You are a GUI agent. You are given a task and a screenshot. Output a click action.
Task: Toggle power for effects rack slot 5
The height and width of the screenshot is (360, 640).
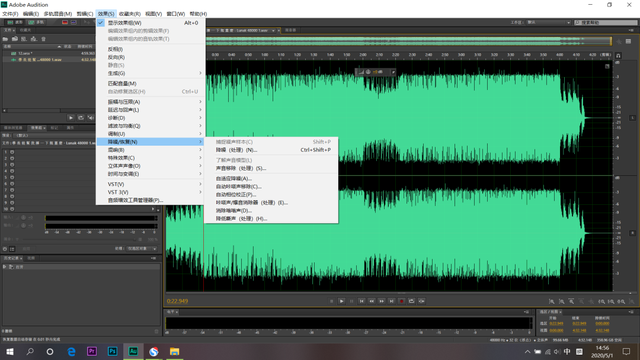(x=12, y=178)
